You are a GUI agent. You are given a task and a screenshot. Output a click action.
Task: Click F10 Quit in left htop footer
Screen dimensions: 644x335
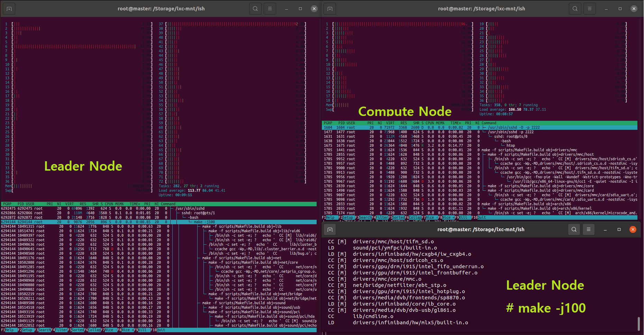[158, 330]
